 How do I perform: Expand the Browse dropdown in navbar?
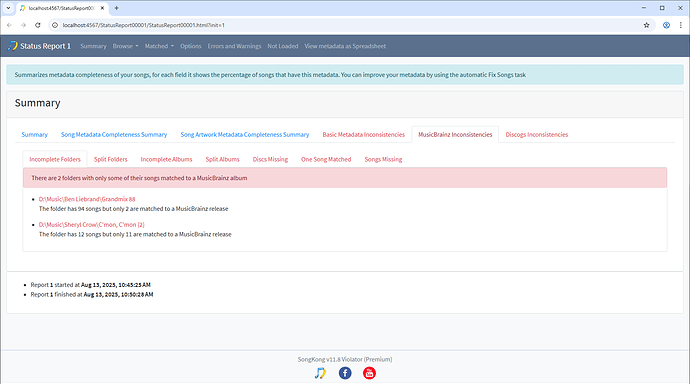tap(125, 46)
